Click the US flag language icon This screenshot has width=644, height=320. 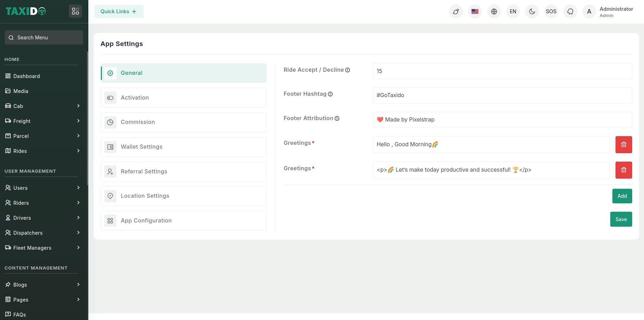pos(475,11)
